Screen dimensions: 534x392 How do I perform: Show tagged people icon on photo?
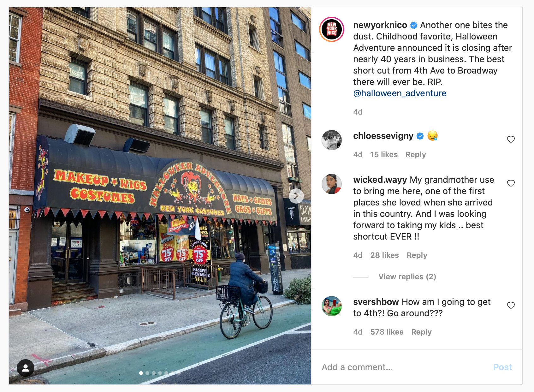pyautogui.click(x=26, y=368)
